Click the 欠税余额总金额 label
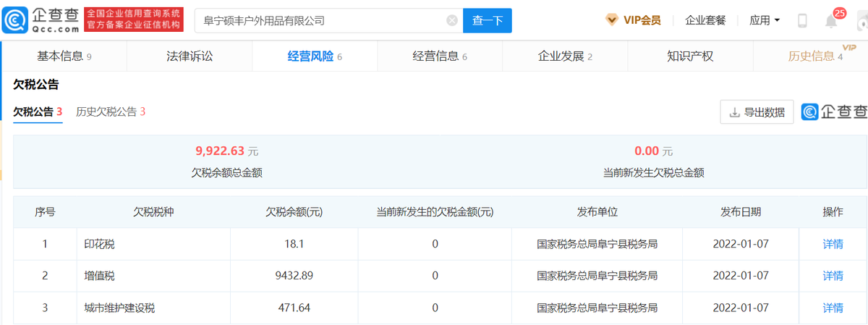 (x=226, y=172)
